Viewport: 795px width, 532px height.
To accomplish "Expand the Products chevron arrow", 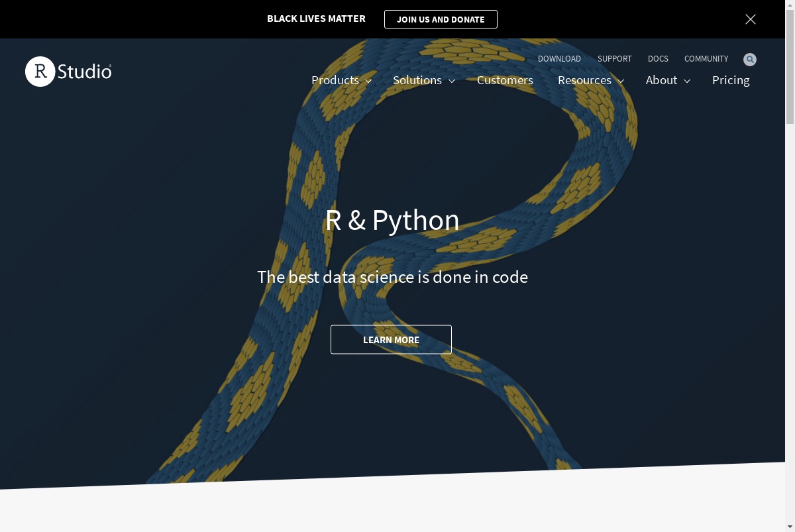I will click(368, 81).
